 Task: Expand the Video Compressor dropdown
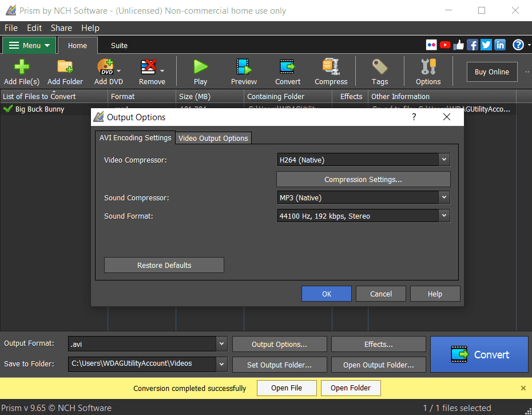pyautogui.click(x=444, y=160)
